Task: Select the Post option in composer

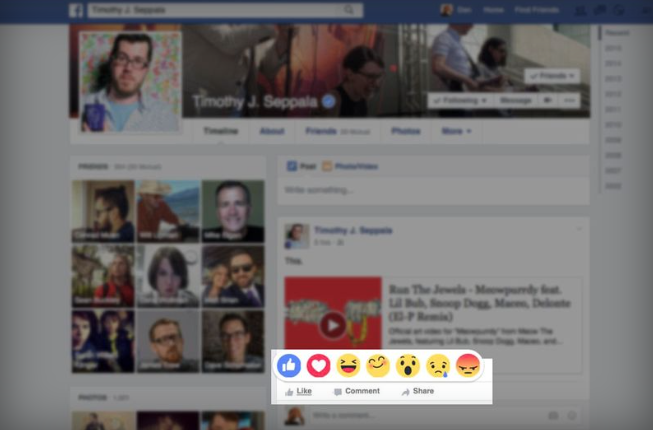Action: 302,167
